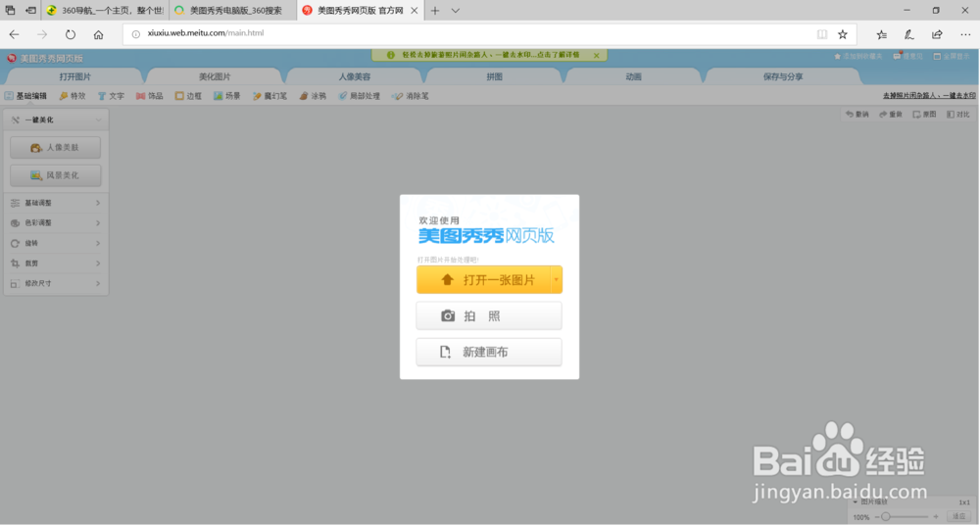The height and width of the screenshot is (525, 980).
Task: Click the 风景美化 button
Action: (55, 175)
